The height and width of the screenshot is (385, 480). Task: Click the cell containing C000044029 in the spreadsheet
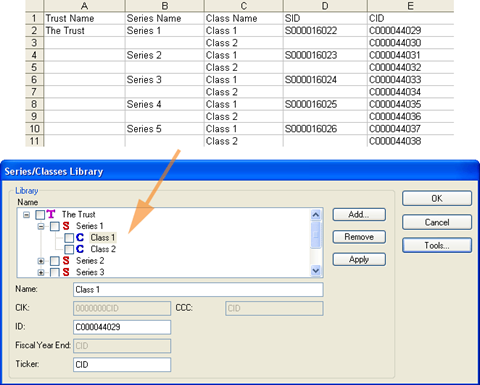coord(411,31)
